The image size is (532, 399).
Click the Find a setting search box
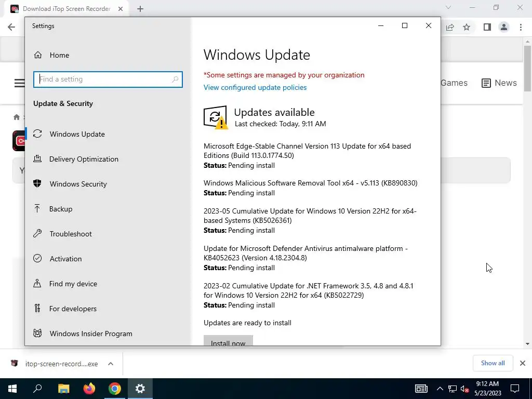[108, 79]
